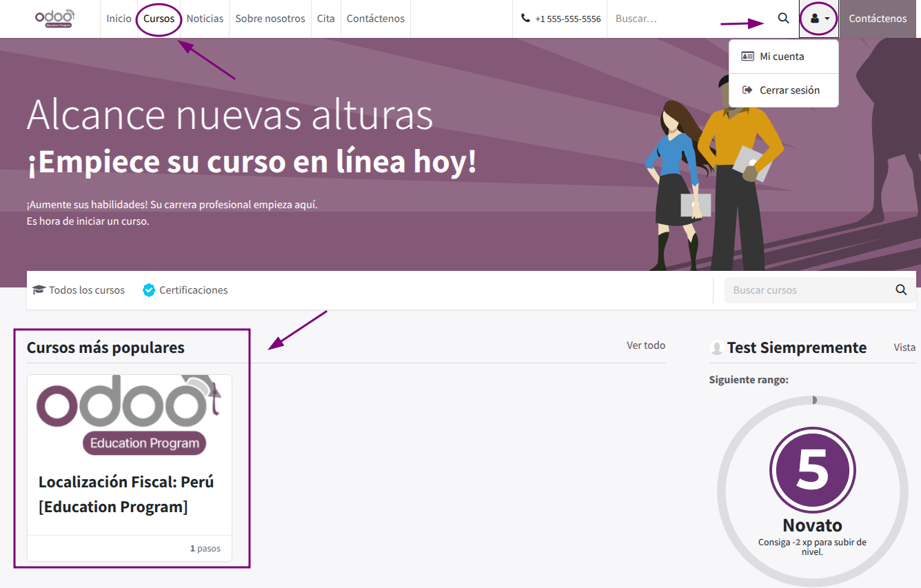Click 'Alcance nuevas alturas' banner heading
921x588 pixels.
coord(230,114)
